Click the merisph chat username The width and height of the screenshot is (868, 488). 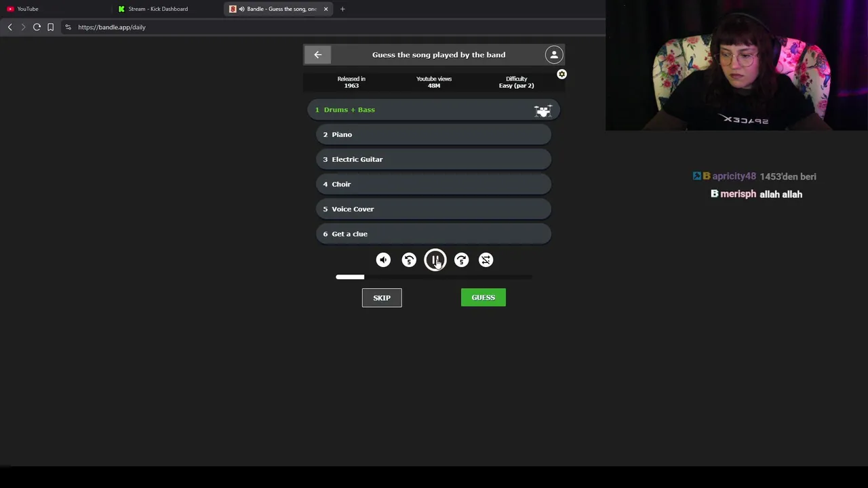pos(738,195)
